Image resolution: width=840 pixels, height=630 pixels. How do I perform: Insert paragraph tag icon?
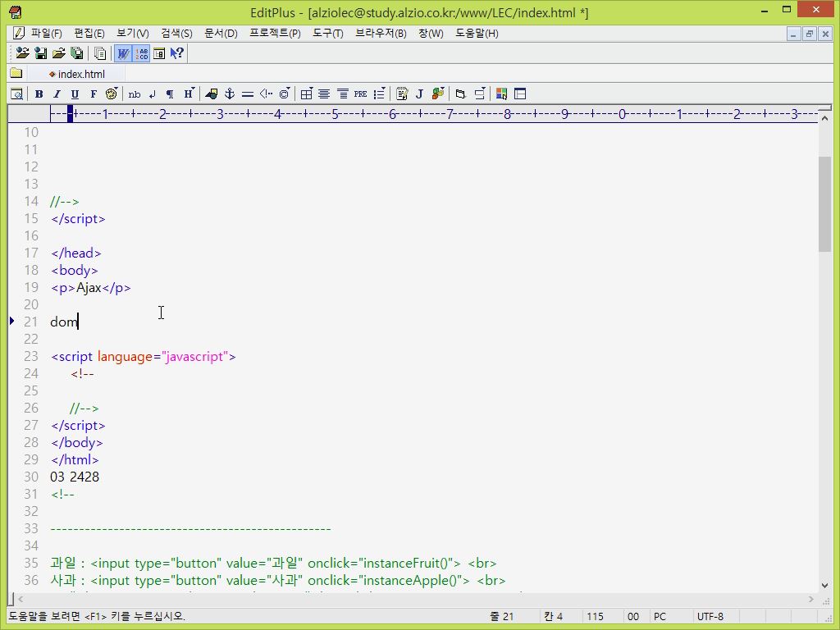170,94
